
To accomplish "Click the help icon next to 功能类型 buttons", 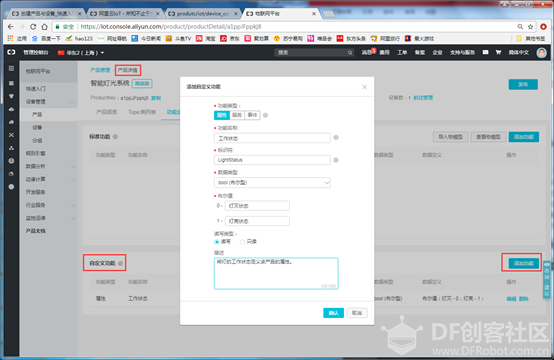I will 265,115.
